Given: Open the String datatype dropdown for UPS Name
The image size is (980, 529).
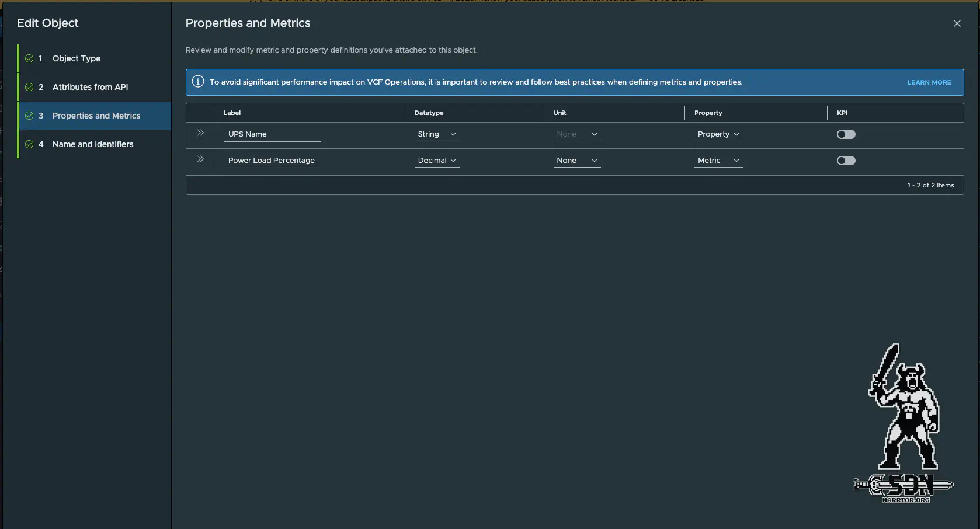Looking at the screenshot, I should coord(436,134).
